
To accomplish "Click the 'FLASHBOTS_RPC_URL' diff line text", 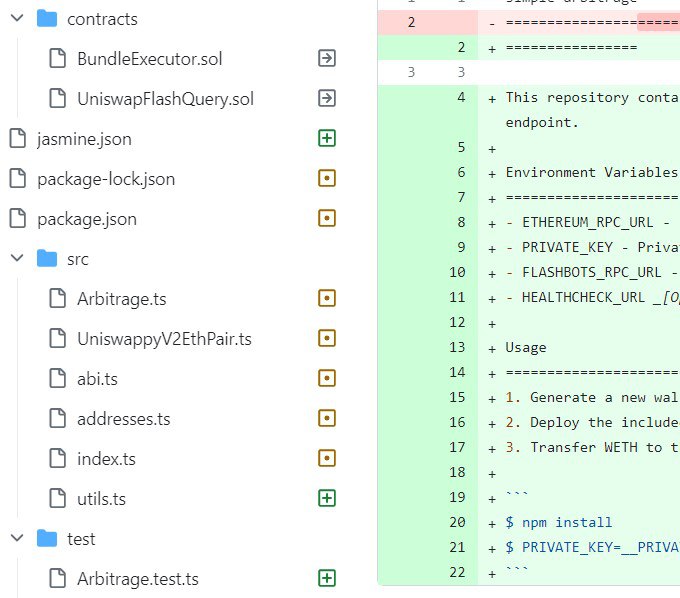I will [x=592, y=272].
